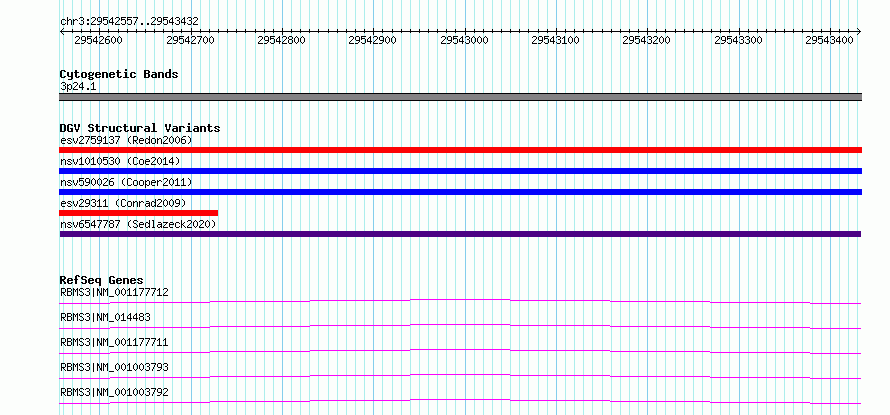Select variant label esv2759137 (Redon2006)
Viewport: 890px width, 415px height.
pos(126,140)
